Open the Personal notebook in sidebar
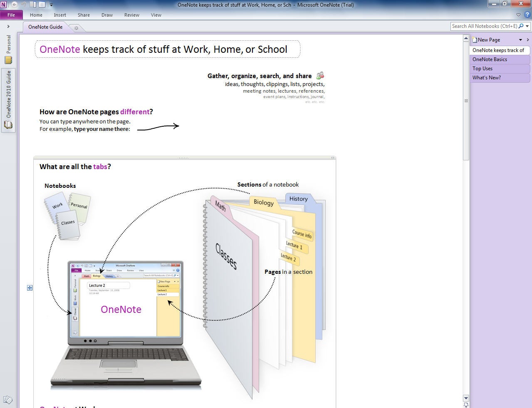 coord(8,49)
